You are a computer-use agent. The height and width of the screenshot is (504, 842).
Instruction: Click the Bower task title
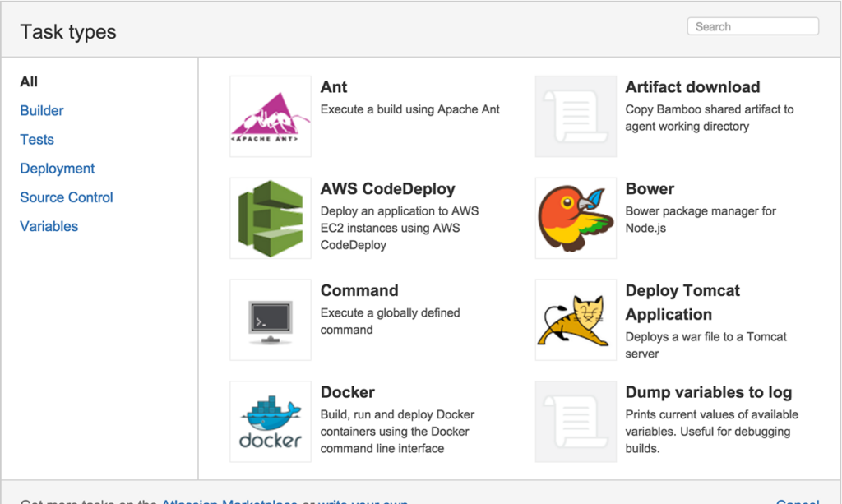[x=650, y=188]
